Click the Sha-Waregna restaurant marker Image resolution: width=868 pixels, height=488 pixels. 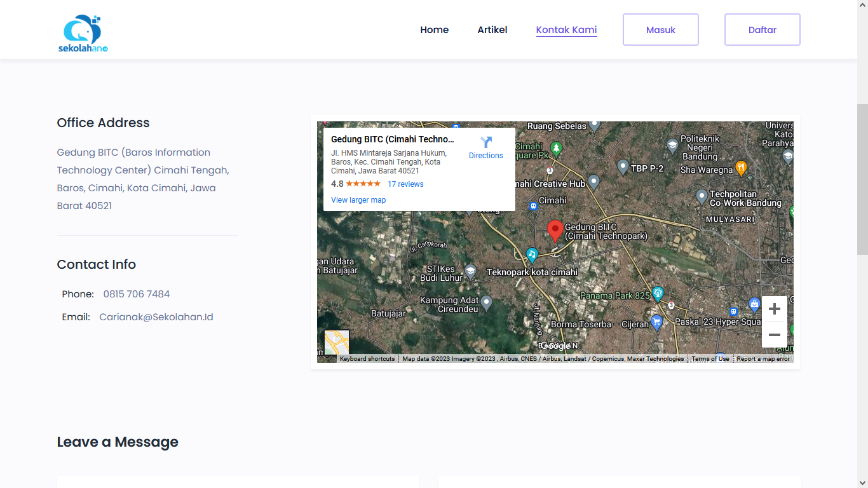coord(741,168)
